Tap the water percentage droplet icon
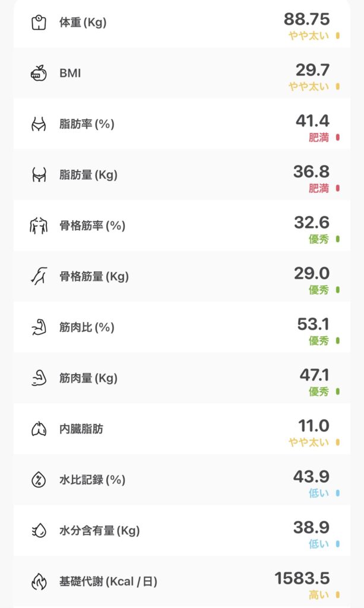 pos(39,480)
